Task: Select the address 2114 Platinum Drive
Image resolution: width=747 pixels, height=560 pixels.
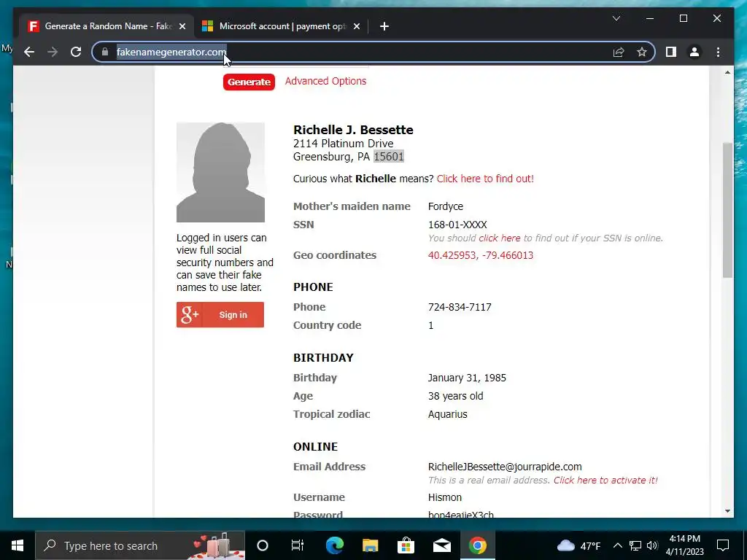Action: point(343,144)
